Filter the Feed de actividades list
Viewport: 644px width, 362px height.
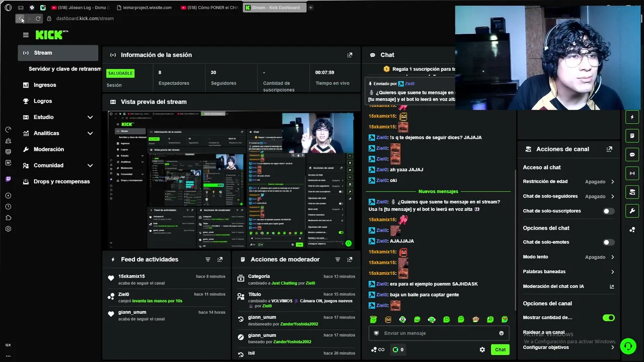pos(208,259)
